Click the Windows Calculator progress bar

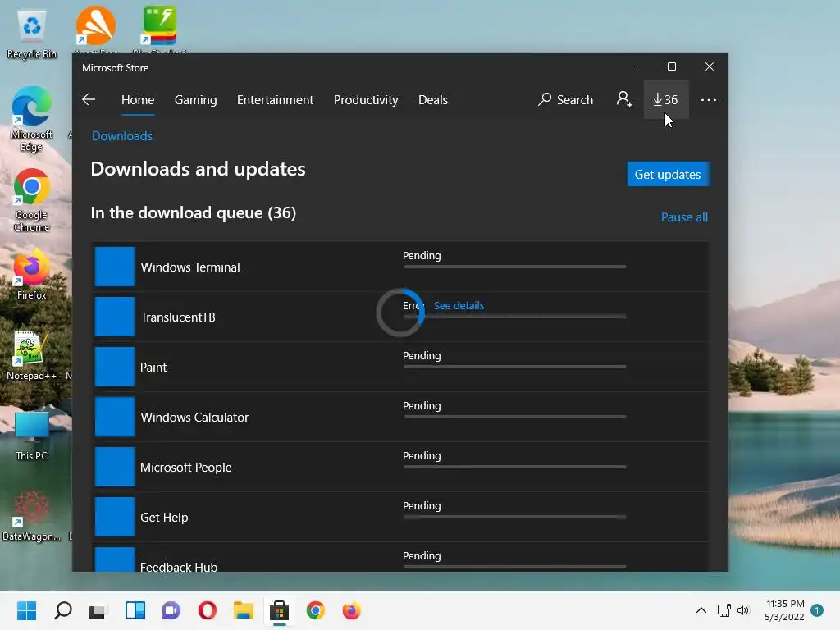pyautogui.click(x=515, y=416)
